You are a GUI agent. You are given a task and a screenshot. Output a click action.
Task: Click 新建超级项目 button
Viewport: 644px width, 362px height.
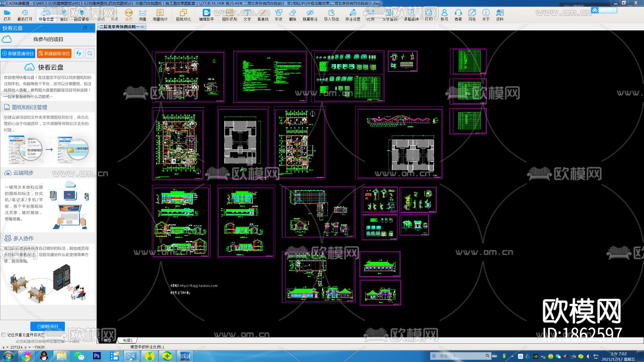click(x=54, y=53)
